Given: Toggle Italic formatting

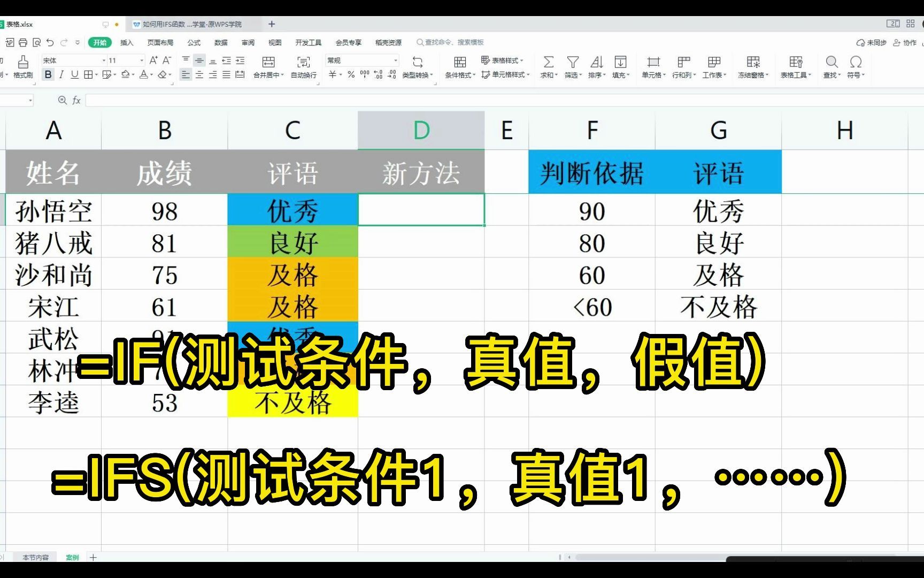Looking at the screenshot, I should 61,74.
